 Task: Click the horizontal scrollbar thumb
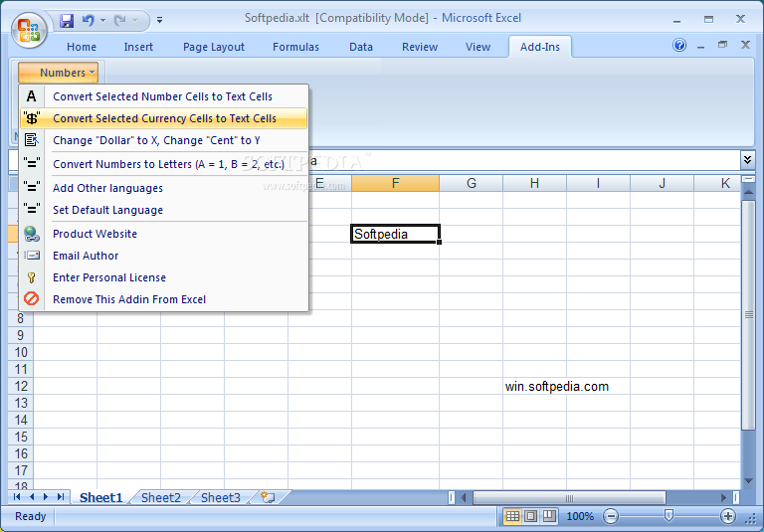coord(569,497)
